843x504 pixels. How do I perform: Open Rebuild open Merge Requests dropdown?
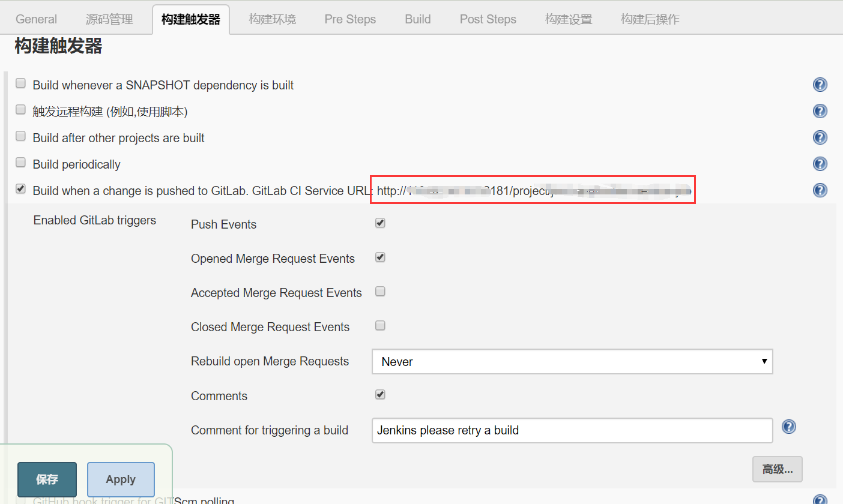pos(572,362)
